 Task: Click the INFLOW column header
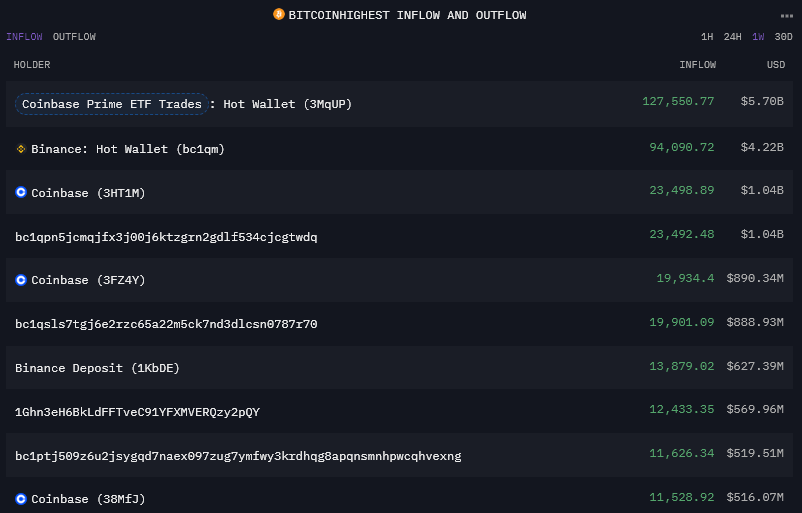[698, 64]
